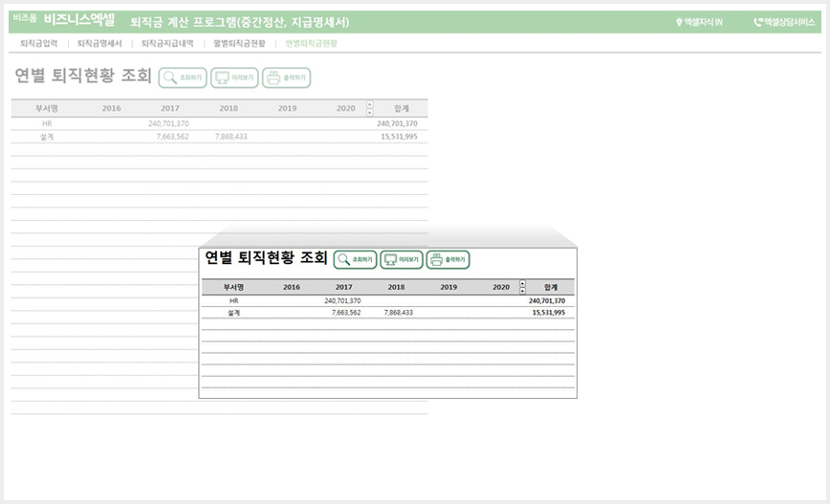
Task: Go to 월별퇴직금현황 tab
Action: click(x=239, y=43)
